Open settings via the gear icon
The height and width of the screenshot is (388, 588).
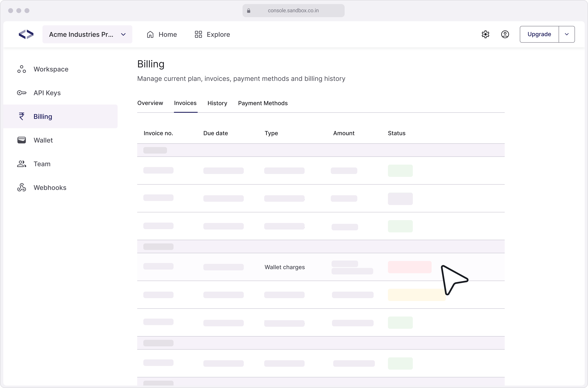pos(485,34)
